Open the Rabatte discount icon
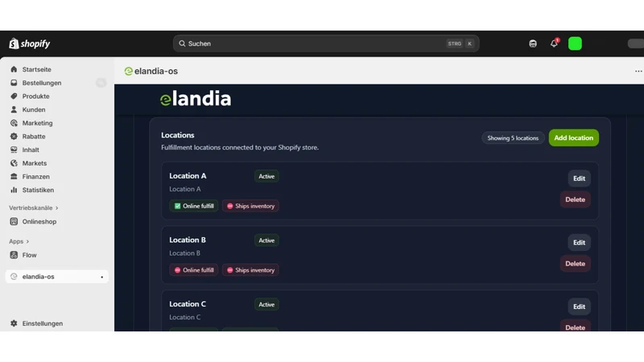The image size is (644, 362). (x=14, y=136)
